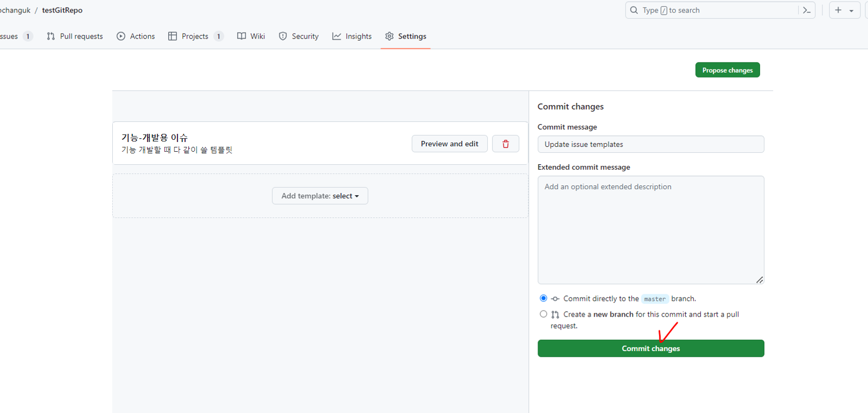This screenshot has height=413, width=868.
Task: Select Create a new branch radio option
Action: pyautogui.click(x=543, y=314)
